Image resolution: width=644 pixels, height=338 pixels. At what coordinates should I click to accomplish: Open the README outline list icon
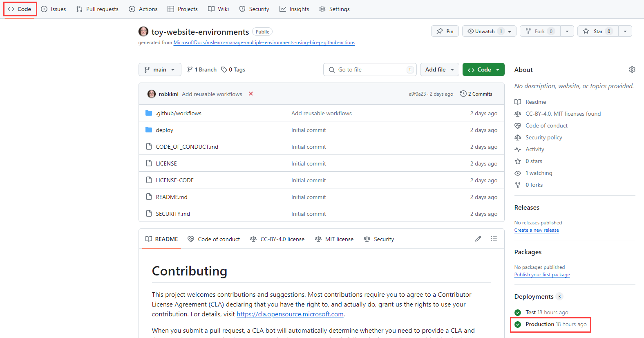(494, 239)
